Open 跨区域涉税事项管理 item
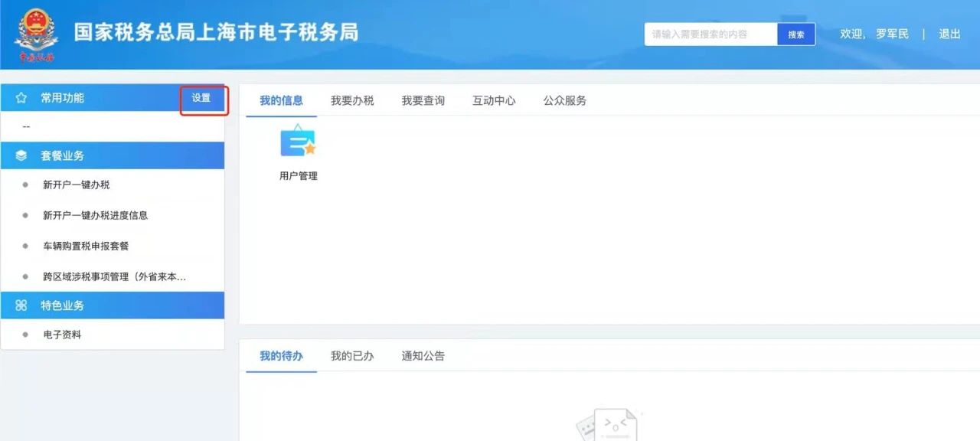 tap(113, 276)
